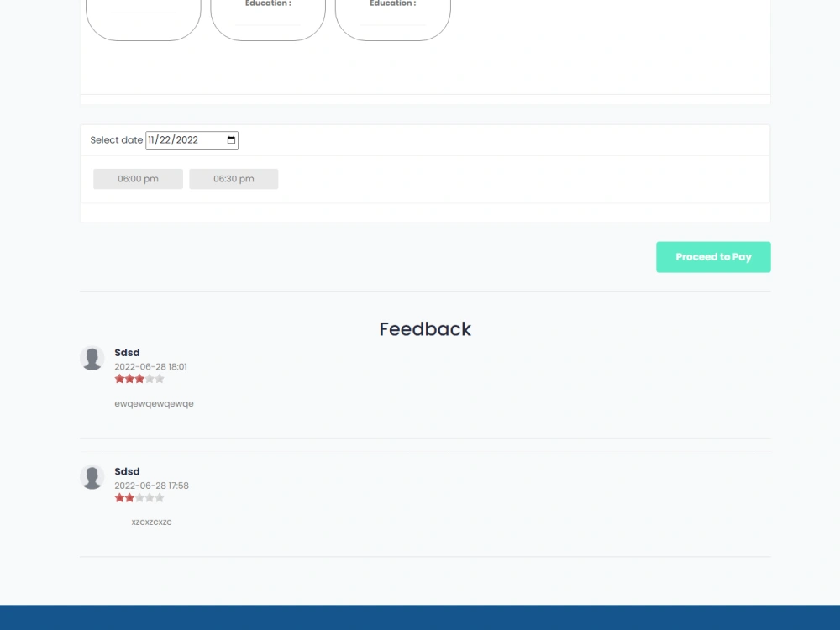The image size is (840, 630).
Task: Choose the 06:30 pm time slot
Action: tap(234, 179)
